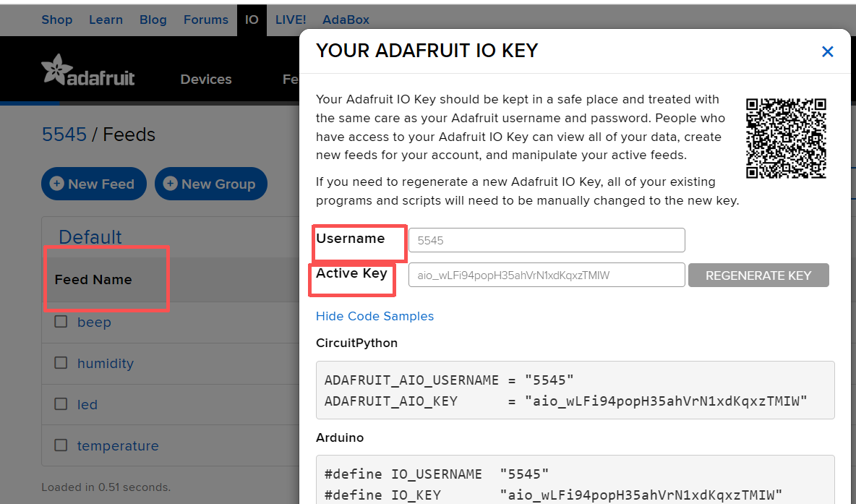Open the beep feed link

(94, 323)
